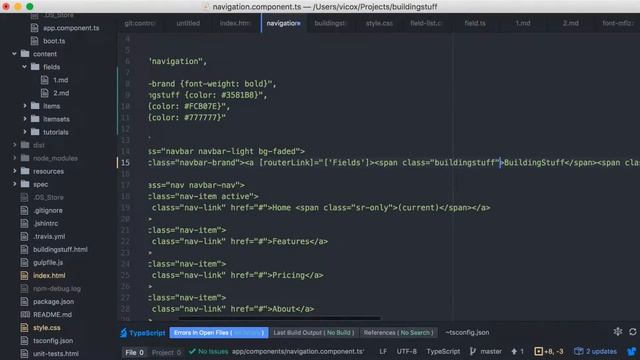Click the master git branch indicator
Screen dimensions: 640x360
pos(486,351)
